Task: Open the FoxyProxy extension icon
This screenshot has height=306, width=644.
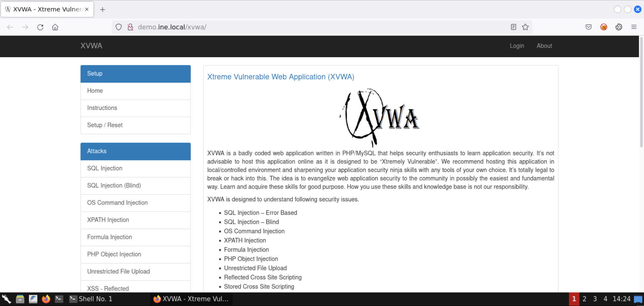Action: pos(603,27)
